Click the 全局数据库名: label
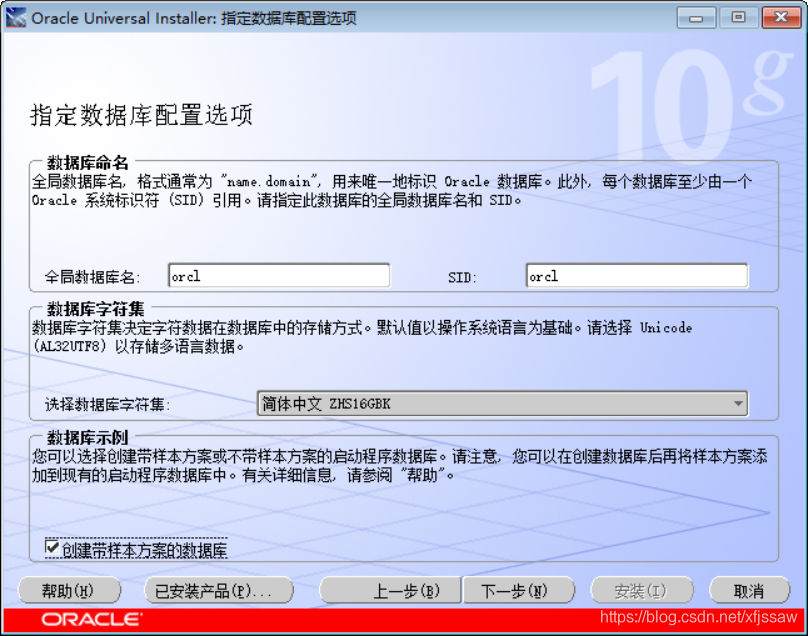Viewport: 808px width, 636px height. click(x=93, y=277)
